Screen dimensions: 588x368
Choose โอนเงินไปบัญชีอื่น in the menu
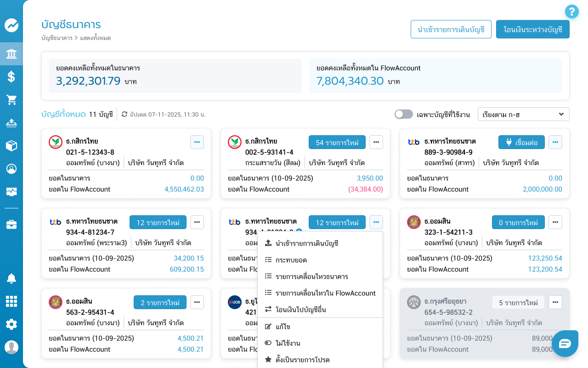tap(300, 310)
